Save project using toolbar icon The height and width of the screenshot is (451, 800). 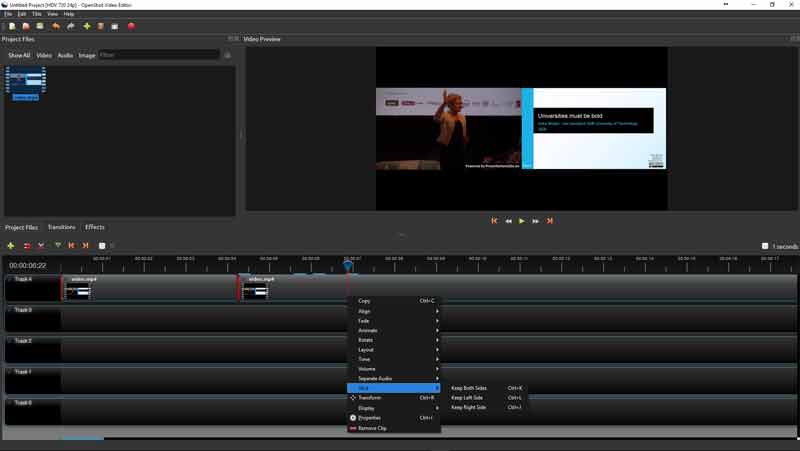pyautogui.click(x=40, y=26)
